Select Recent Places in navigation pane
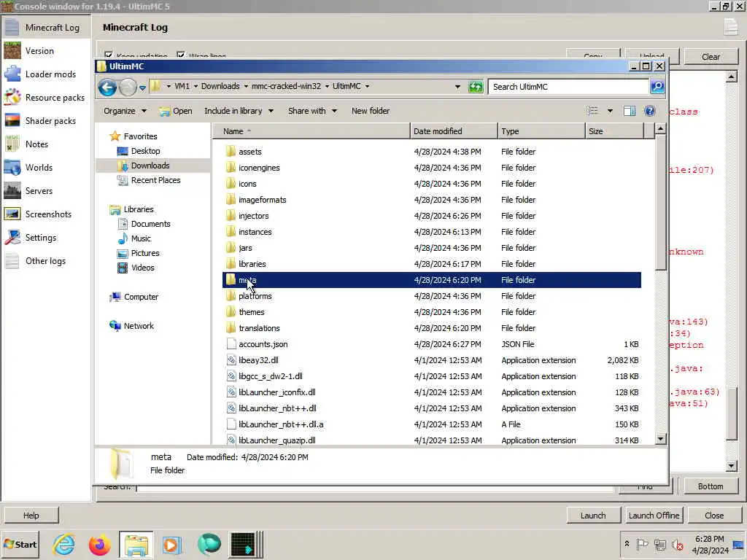747x560 pixels. [155, 180]
